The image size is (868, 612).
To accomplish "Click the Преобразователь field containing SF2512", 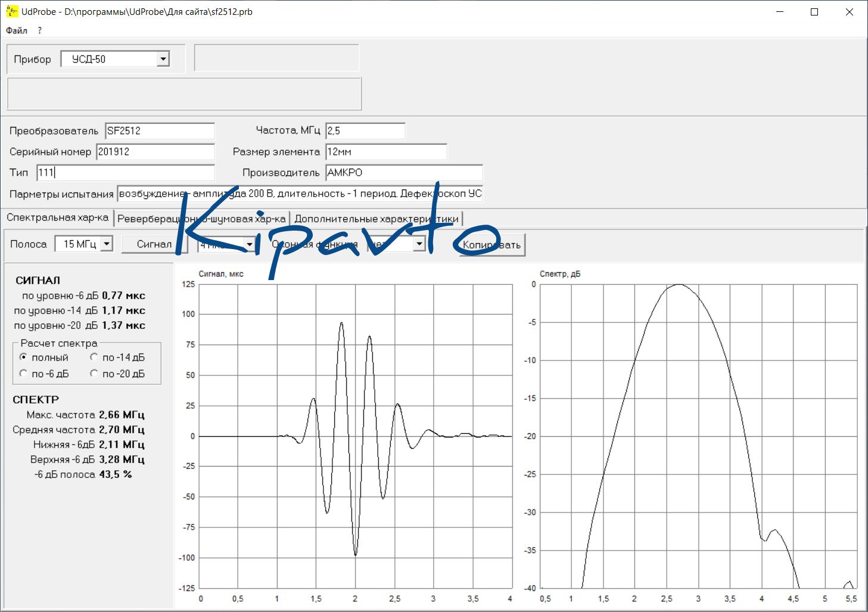I will [x=160, y=131].
